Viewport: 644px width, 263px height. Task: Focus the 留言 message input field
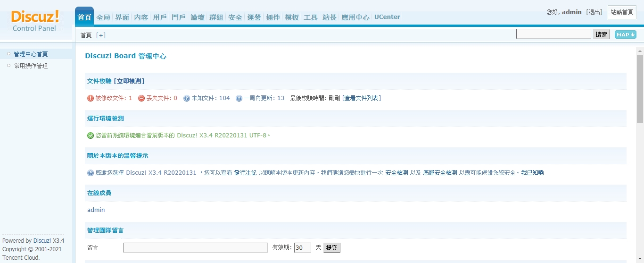click(196, 247)
